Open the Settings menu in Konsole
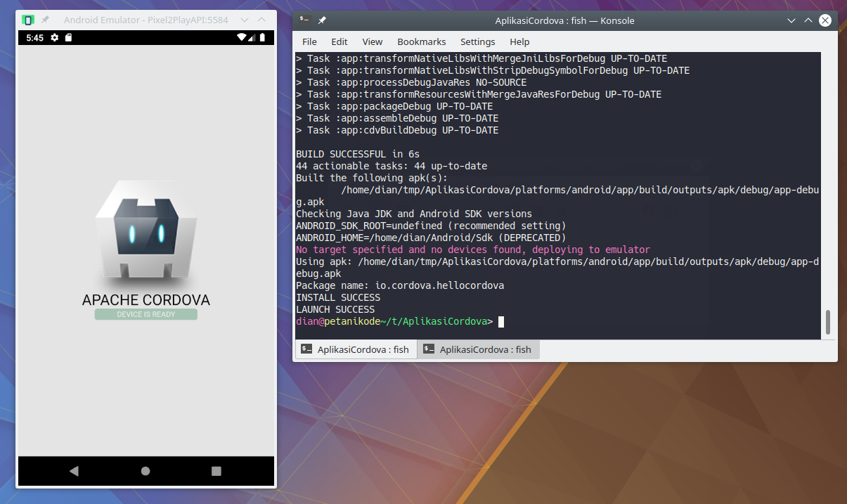This screenshot has height=504, width=847. click(477, 41)
